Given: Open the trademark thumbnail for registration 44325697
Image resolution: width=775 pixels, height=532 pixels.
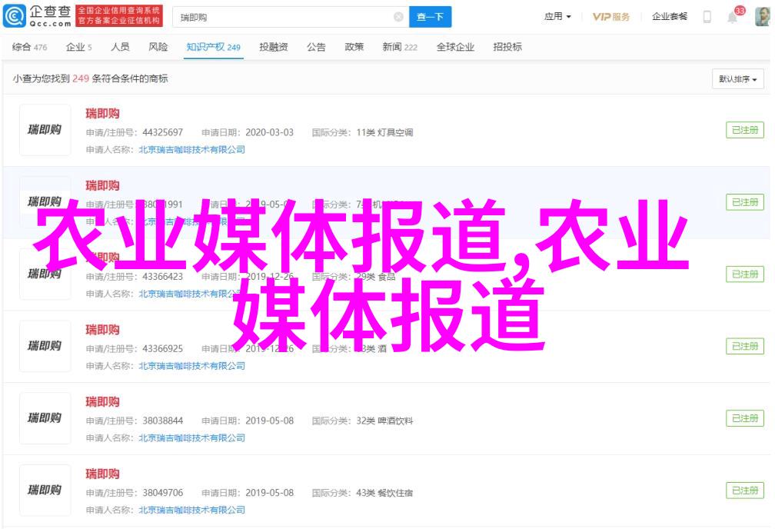Looking at the screenshot, I should tap(45, 130).
